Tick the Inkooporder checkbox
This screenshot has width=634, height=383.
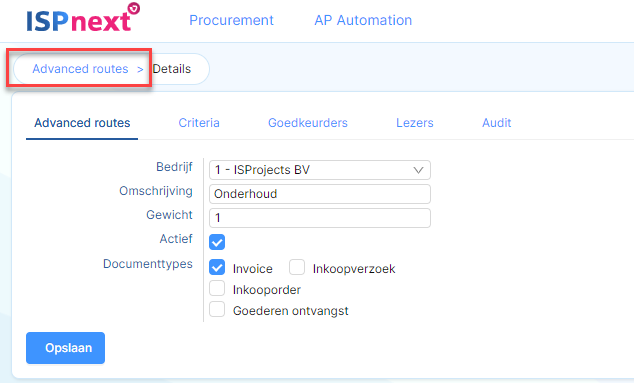pos(217,288)
